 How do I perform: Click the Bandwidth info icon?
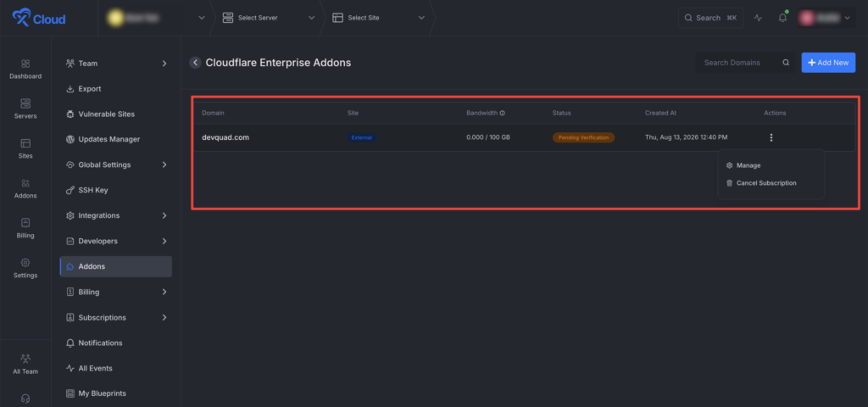pyautogui.click(x=503, y=113)
